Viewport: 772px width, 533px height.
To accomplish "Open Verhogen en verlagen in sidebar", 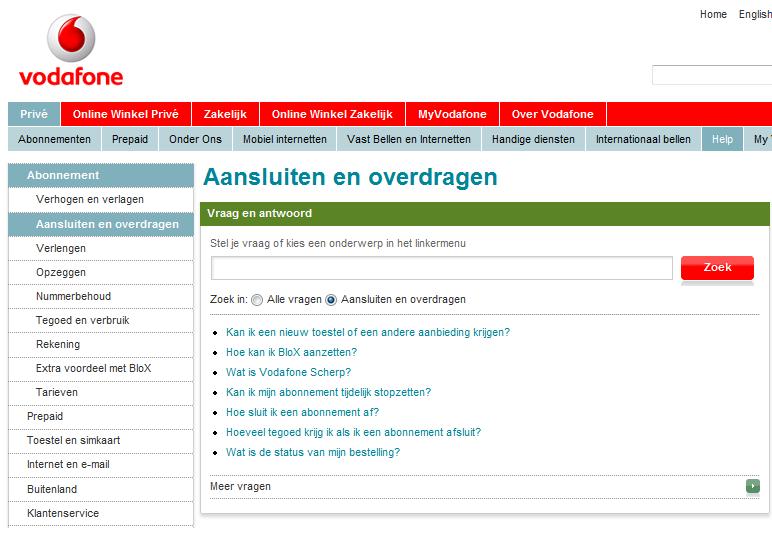I will tap(101, 199).
